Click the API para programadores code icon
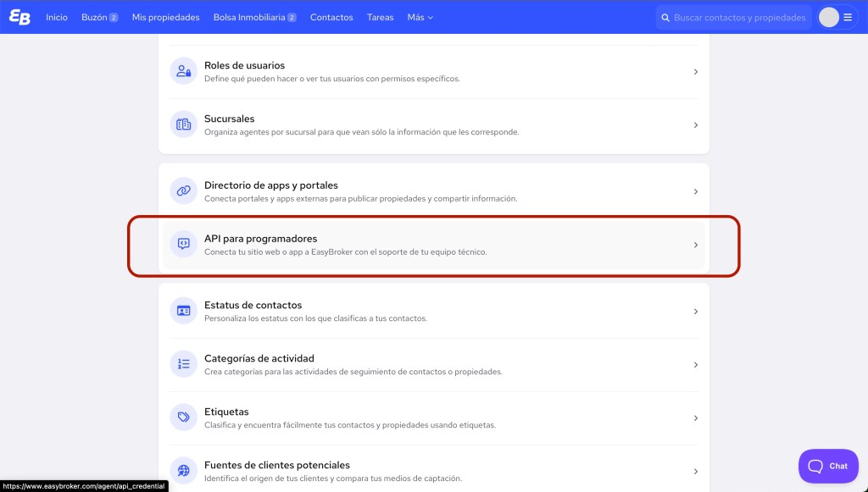The height and width of the screenshot is (492, 868). tap(183, 245)
